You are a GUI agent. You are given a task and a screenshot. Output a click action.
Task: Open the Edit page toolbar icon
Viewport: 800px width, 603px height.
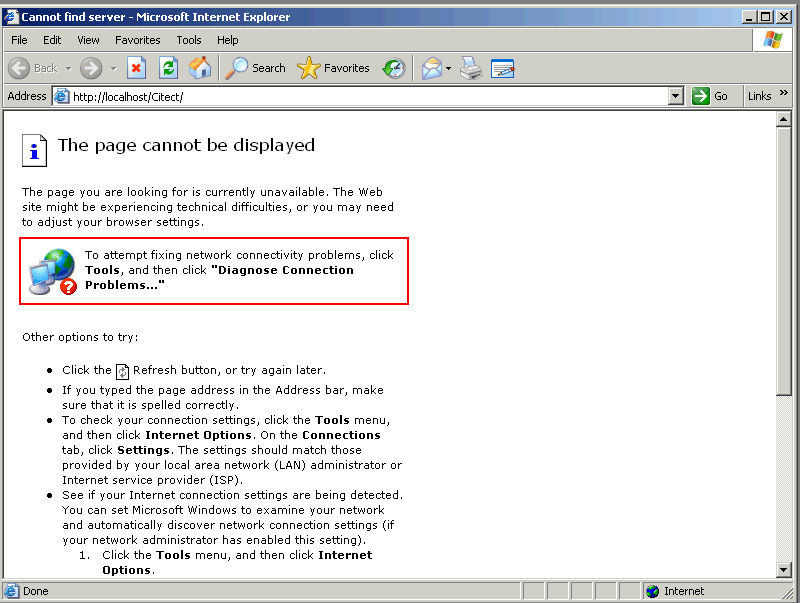[503, 68]
